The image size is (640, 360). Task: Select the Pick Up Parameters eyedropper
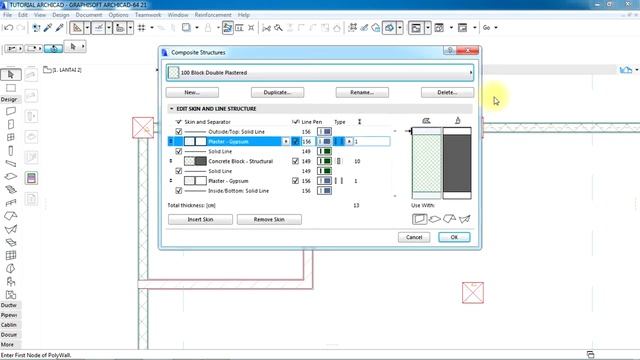coord(48,28)
